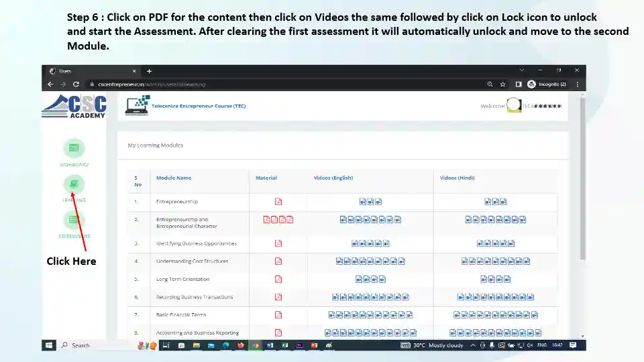This screenshot has height=362, width=644.
Task: Open the Entrepreneurship module PDF material
Action: [278, 202]
